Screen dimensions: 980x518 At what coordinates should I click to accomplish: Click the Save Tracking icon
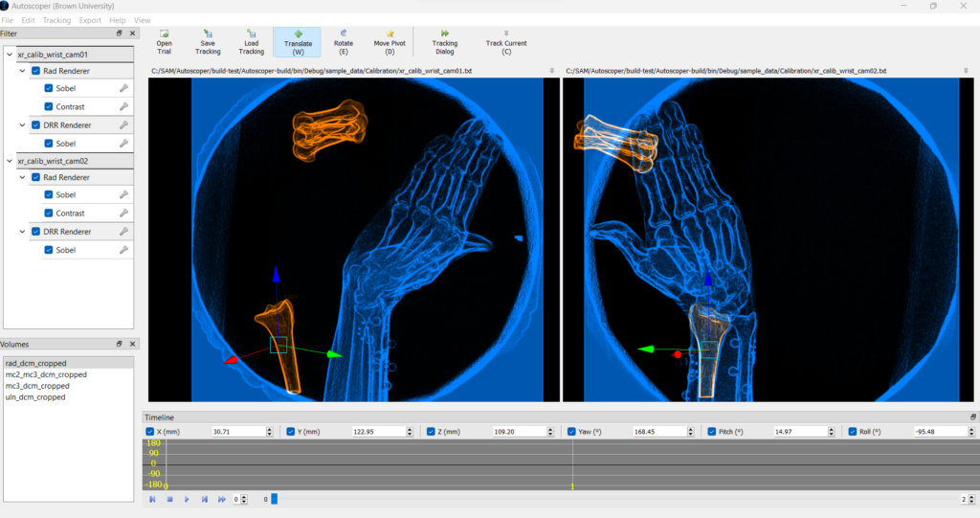coord(208,42)
